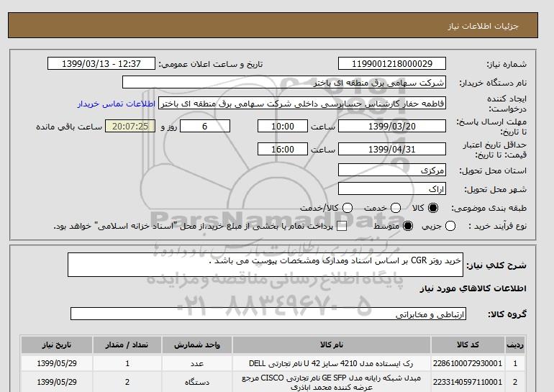The height and width of the screenshot is (392, 554).
Task: Click the price validity time 16:00
Action: pyautogui.click(x=283, y=149)
